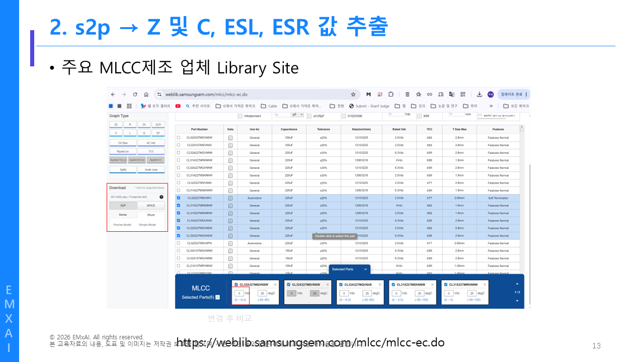Image resolution: width=644 pixels, height=362 pixels.
Task: Collapse the Selected Parts chevron tab
Action: (366, 269)
